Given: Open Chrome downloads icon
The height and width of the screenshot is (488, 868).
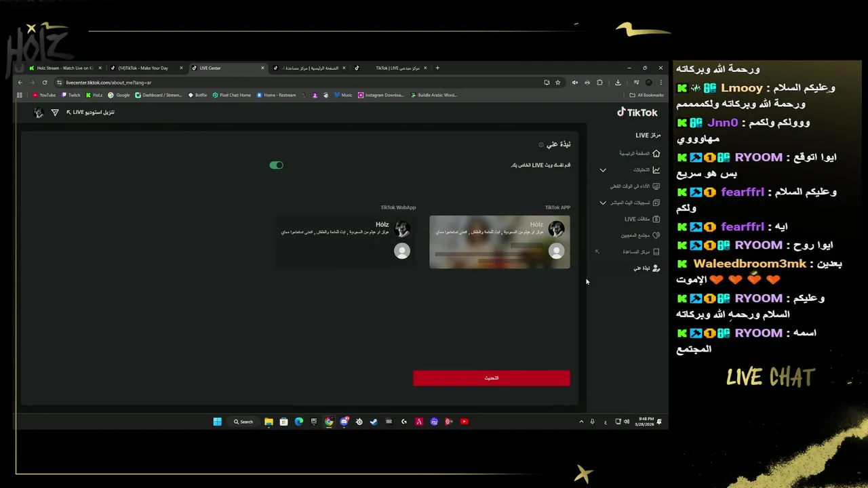Looking at the screenshot, I should point(618,83).
